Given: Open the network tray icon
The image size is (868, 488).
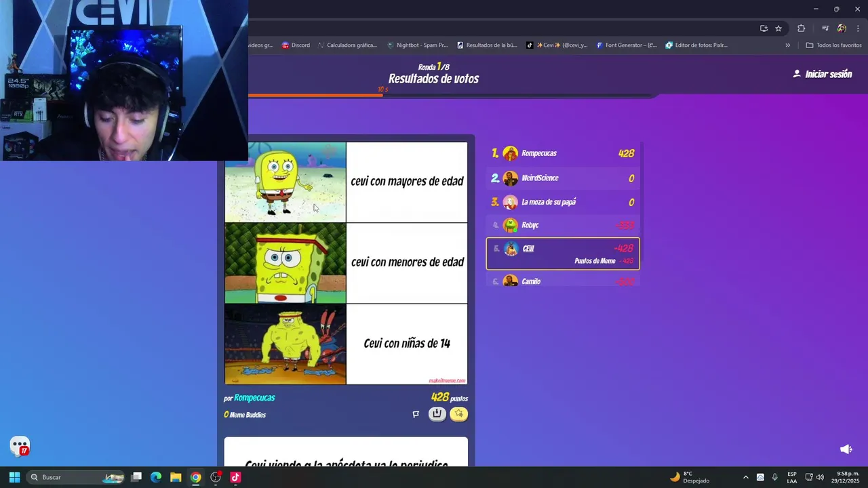Looking at the screenshot, I should coord(809,477).
